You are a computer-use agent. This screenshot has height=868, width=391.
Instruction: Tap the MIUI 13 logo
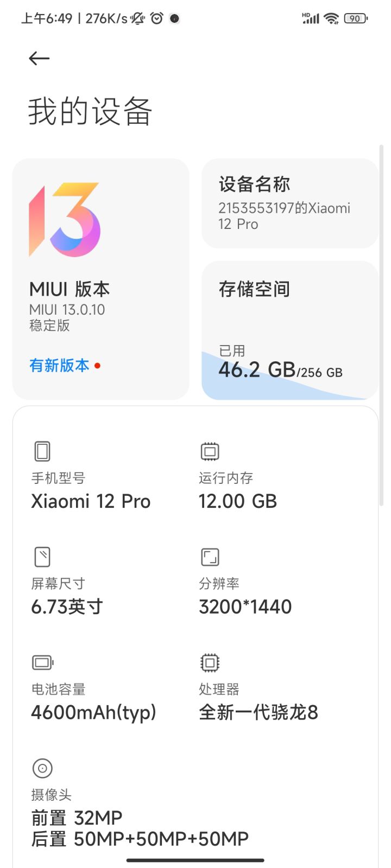(x=65, y=219)
